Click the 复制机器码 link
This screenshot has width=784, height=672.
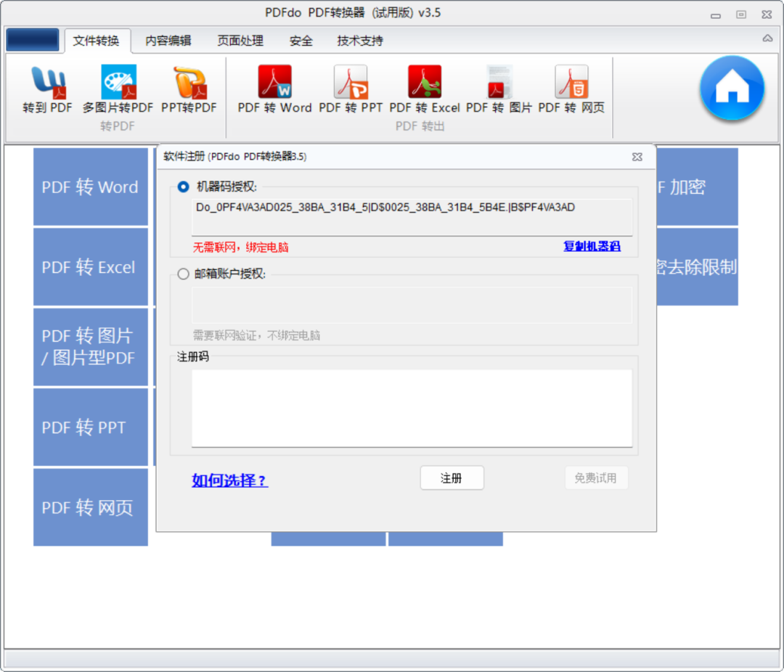click(x=591, y=247)
